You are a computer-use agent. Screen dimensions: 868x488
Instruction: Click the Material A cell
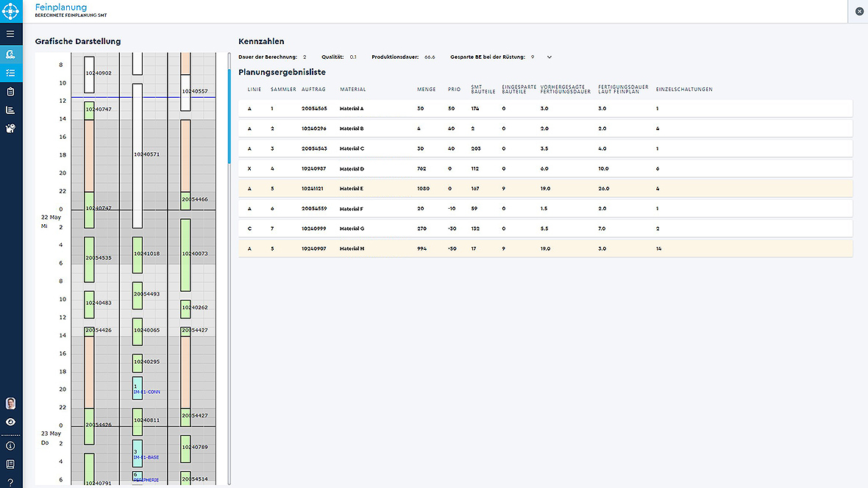(x=352, y=109)
